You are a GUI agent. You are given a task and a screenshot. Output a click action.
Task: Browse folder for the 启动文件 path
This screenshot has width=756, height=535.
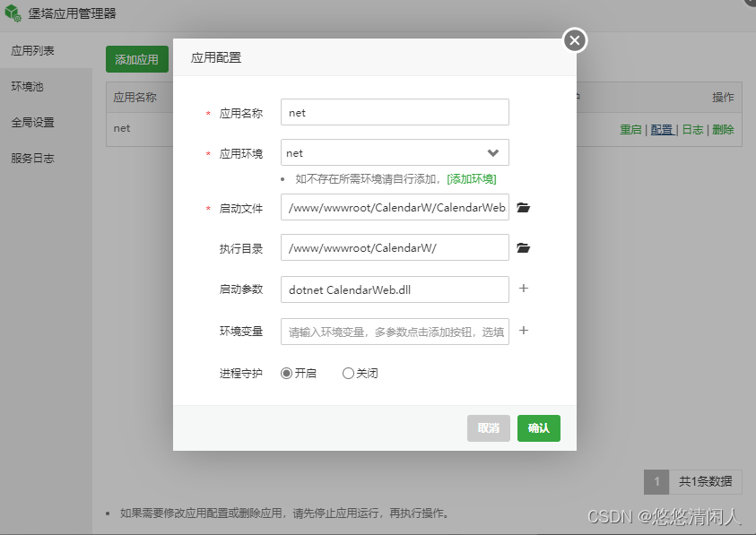(523, 207)
